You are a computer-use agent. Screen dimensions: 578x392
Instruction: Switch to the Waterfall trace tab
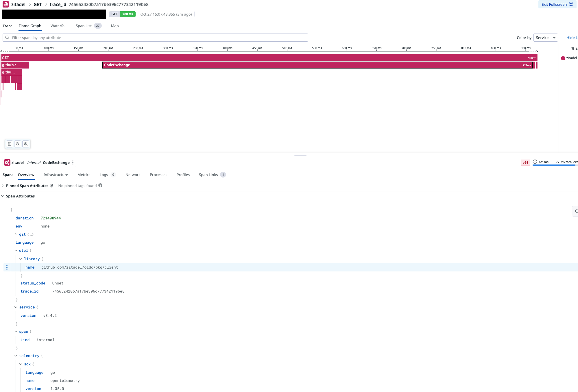(58, 26)
